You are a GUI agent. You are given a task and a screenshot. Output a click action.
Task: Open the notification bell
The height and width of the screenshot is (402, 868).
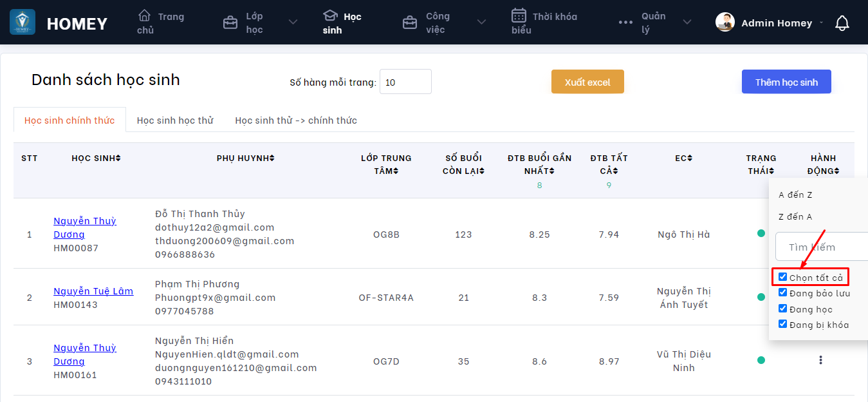(842, 23)
